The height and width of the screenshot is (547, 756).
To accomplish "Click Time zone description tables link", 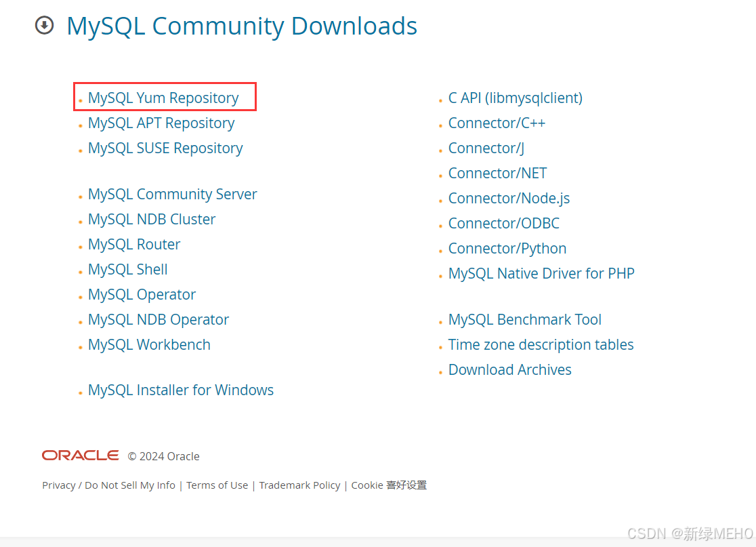I will pos(541,344).
